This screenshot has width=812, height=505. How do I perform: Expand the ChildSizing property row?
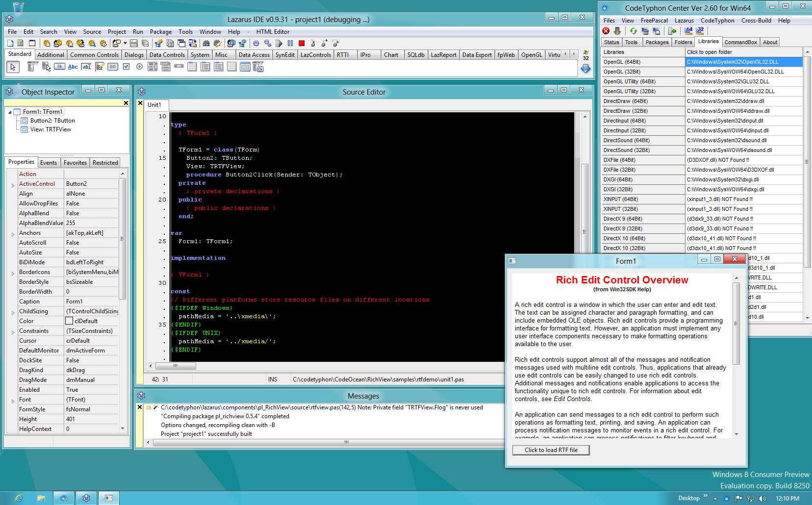[x=13, y=313]
